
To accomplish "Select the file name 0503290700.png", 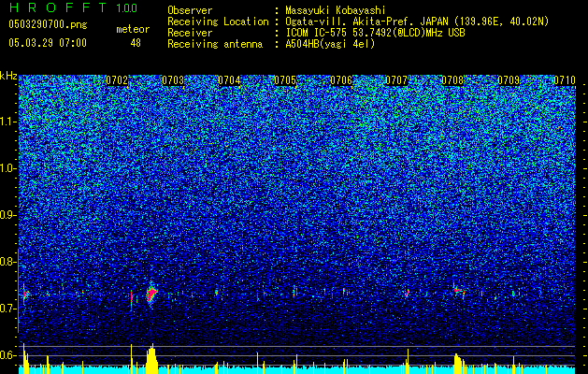I will [x=48, y=24].
